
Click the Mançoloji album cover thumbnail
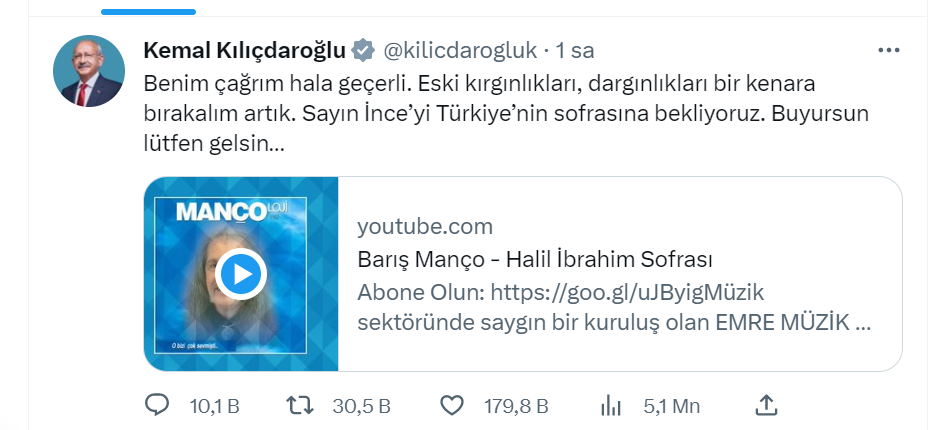pyautogui.click(x=241, y=274)
